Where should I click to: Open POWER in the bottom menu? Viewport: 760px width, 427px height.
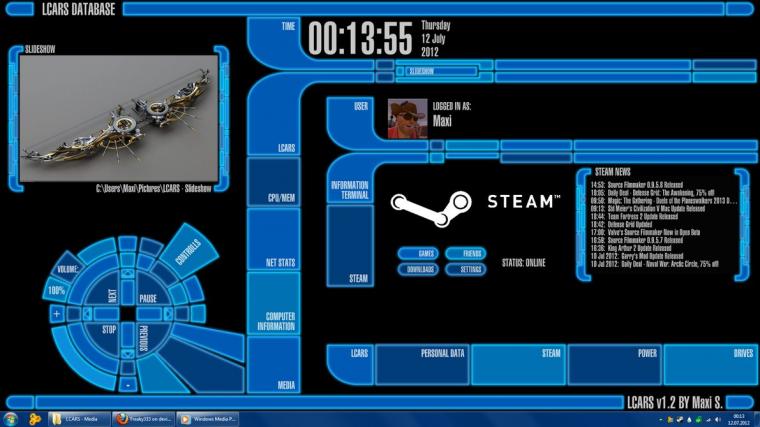(x=614, y=364)
